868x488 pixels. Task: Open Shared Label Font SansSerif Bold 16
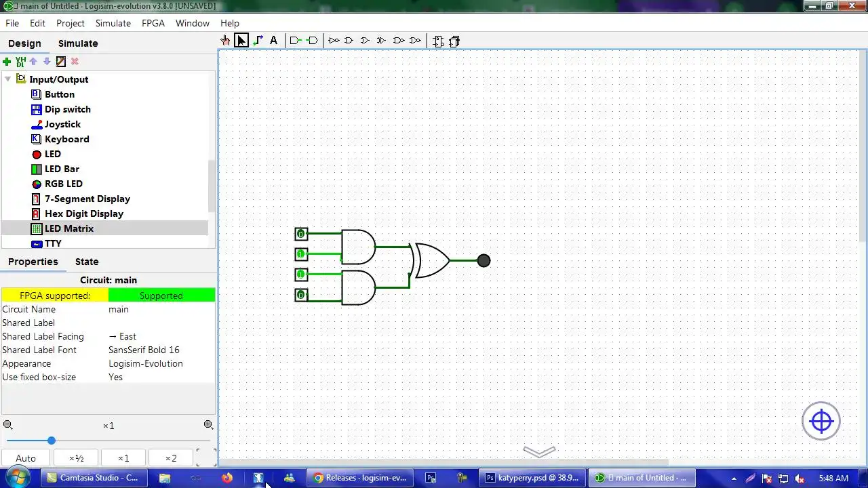[x=161, y=350]
